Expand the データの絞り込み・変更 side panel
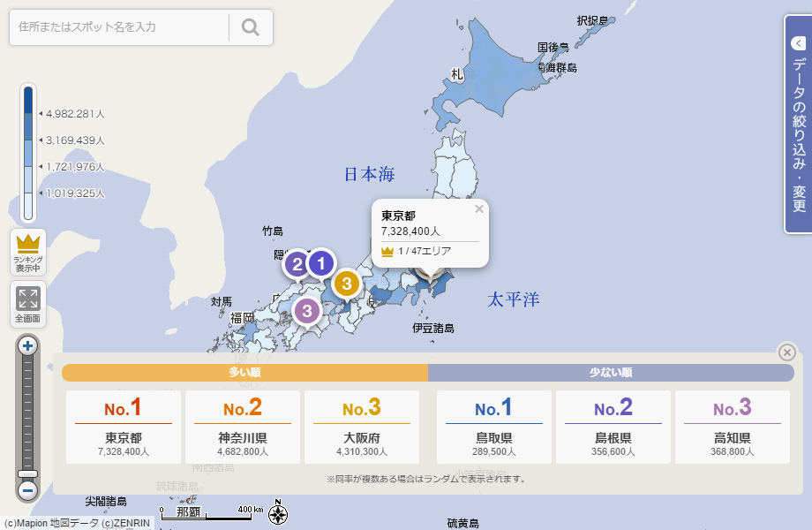 pos(798,124)
